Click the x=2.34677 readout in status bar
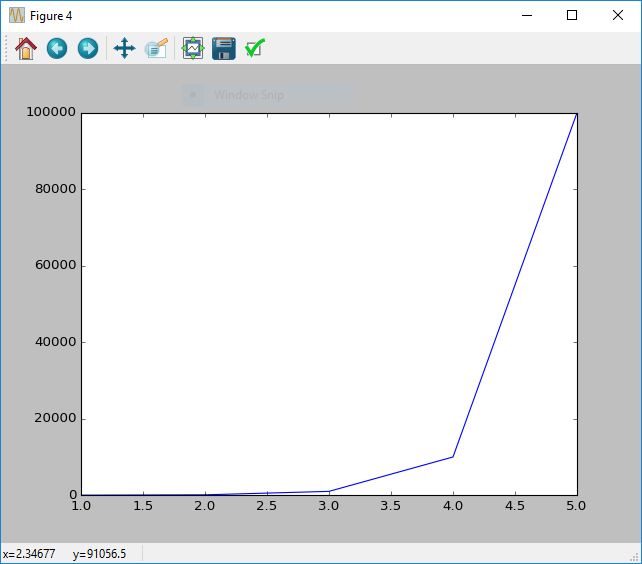642x564 pixels. [x=28, y=554]
